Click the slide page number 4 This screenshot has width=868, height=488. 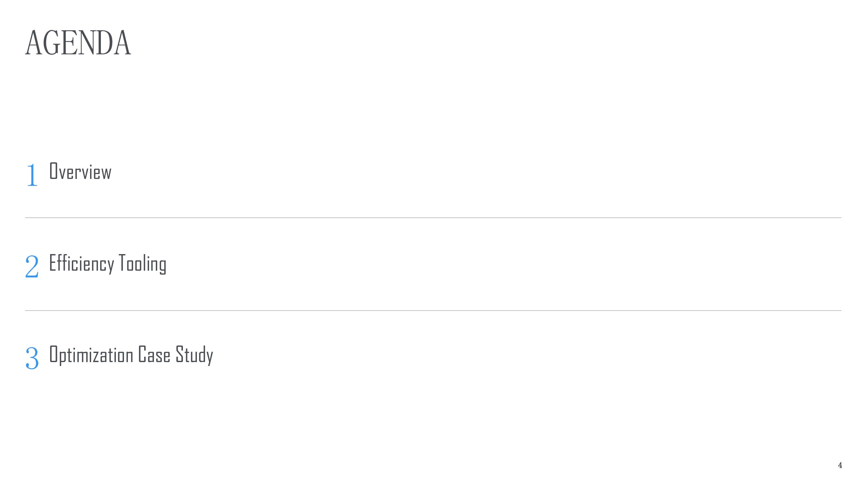coord(840,465)
